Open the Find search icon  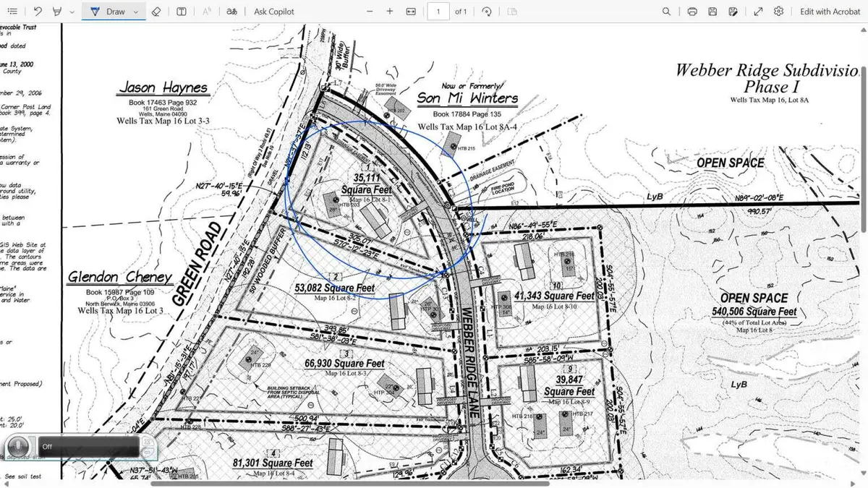[x=666, y=12]
